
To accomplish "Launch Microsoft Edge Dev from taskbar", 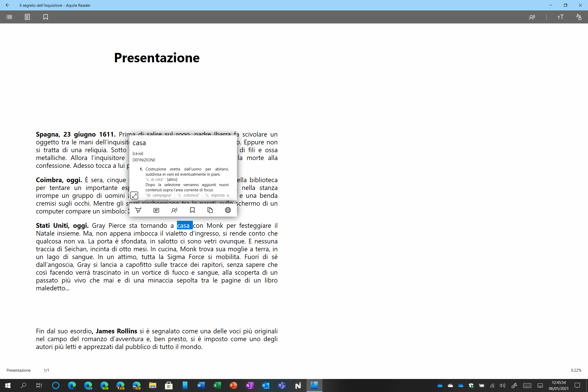I will (x=104, y=385).
